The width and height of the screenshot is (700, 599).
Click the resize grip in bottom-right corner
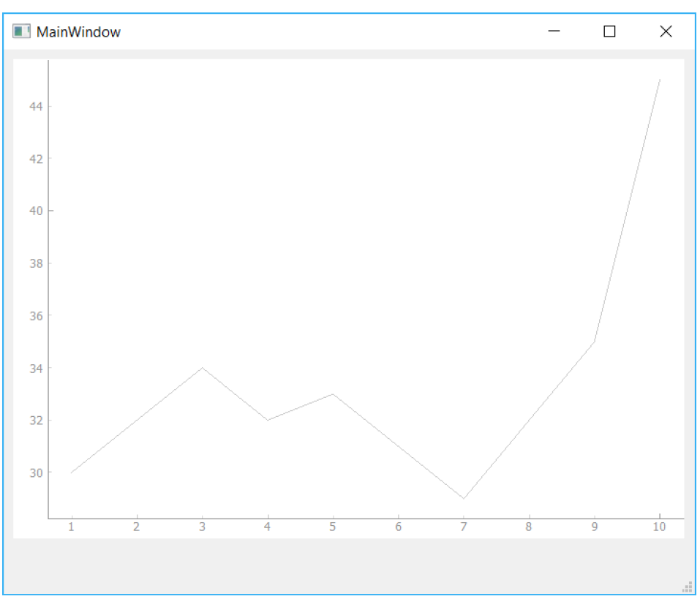[x=687, y=587]
